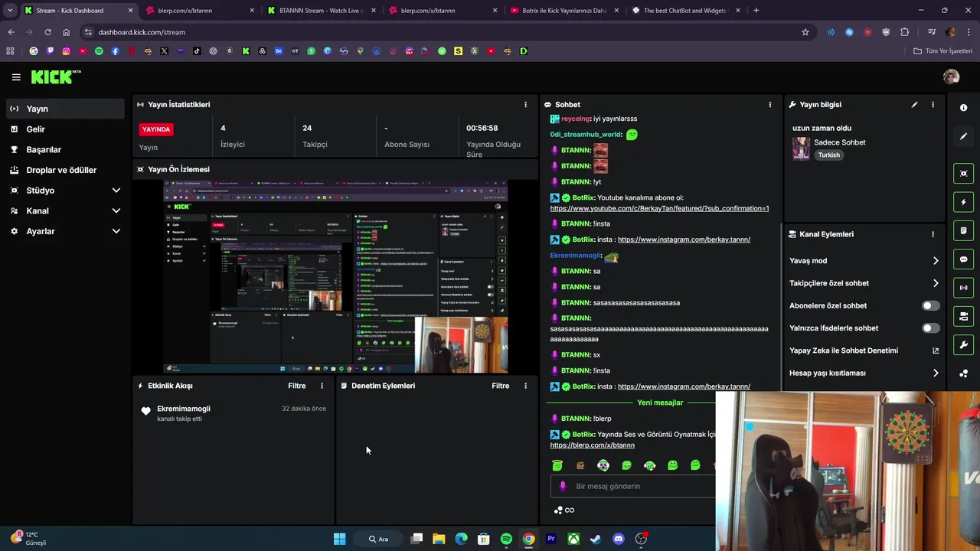Image resolution: width=980 pixels, height=551 pixels.
Task: Select Yayın in the sidebar
Action: [65, 109]
